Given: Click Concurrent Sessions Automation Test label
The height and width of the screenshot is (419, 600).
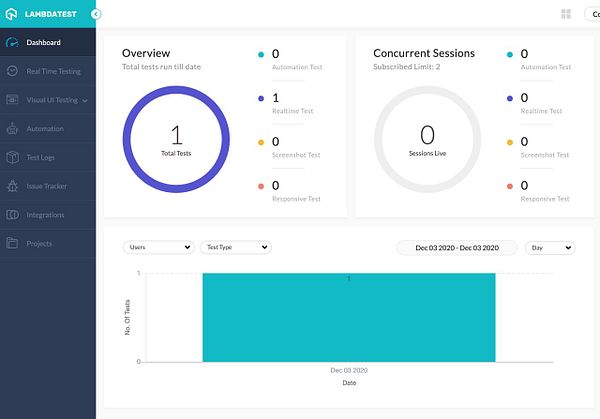Looking at the screenshot, I should click(546, 67).
